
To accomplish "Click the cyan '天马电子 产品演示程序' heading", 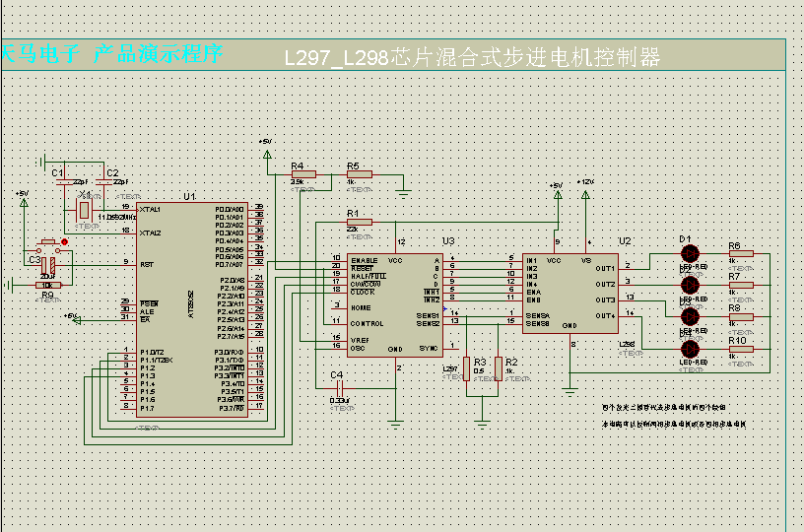I will click(111, 53).
